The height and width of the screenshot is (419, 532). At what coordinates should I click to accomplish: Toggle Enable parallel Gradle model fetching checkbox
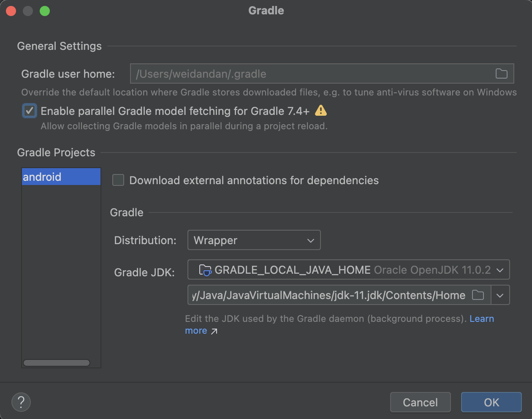30,111
